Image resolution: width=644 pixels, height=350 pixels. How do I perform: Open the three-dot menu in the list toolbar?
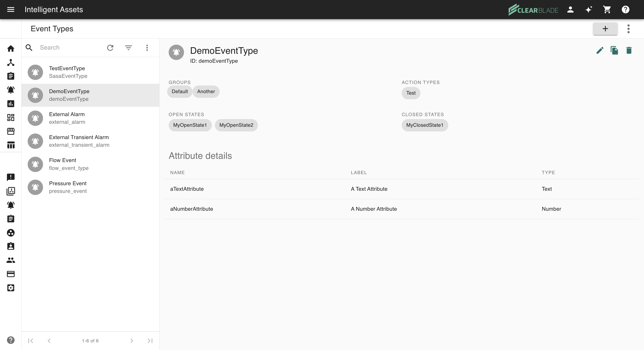tap(147, 47)
